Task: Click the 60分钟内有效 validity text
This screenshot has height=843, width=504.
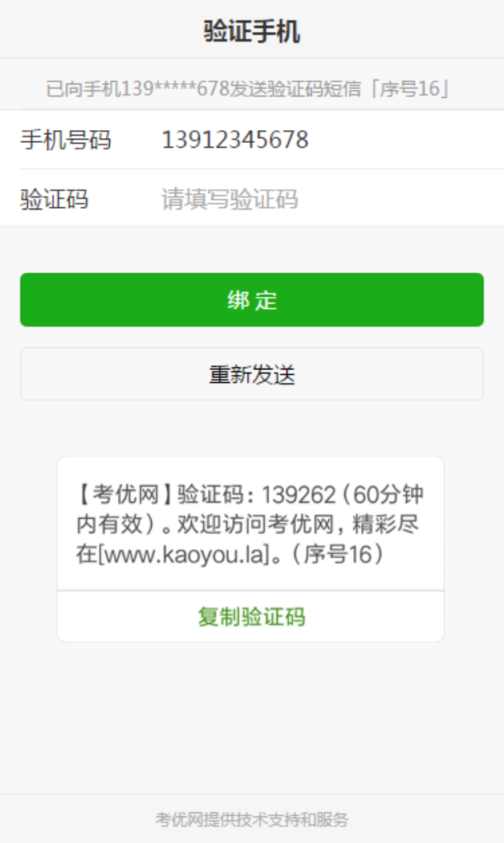Action: (250, 508)
